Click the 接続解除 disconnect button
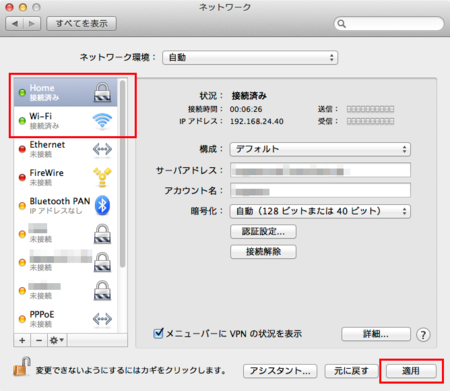450x391 pixels. click(263, 251)
